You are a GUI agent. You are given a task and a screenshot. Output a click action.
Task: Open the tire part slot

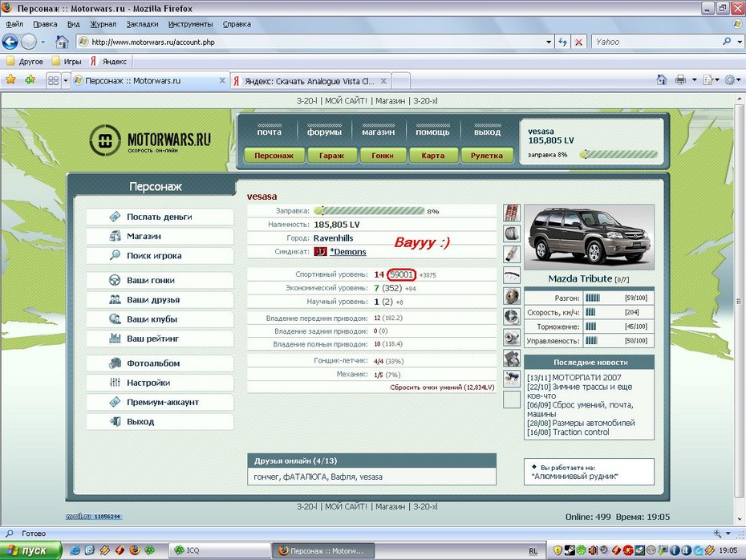pyautogui.click(x=512, y=233)
